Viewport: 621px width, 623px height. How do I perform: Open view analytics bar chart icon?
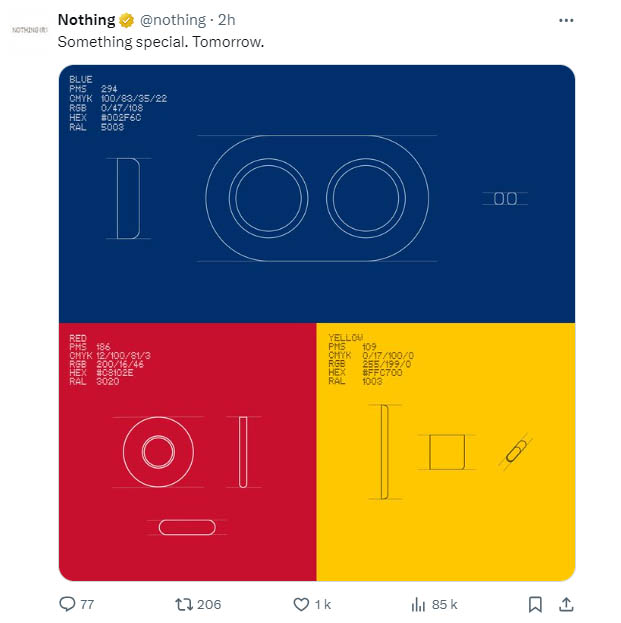pyautogui.click(x=419, y=604)
